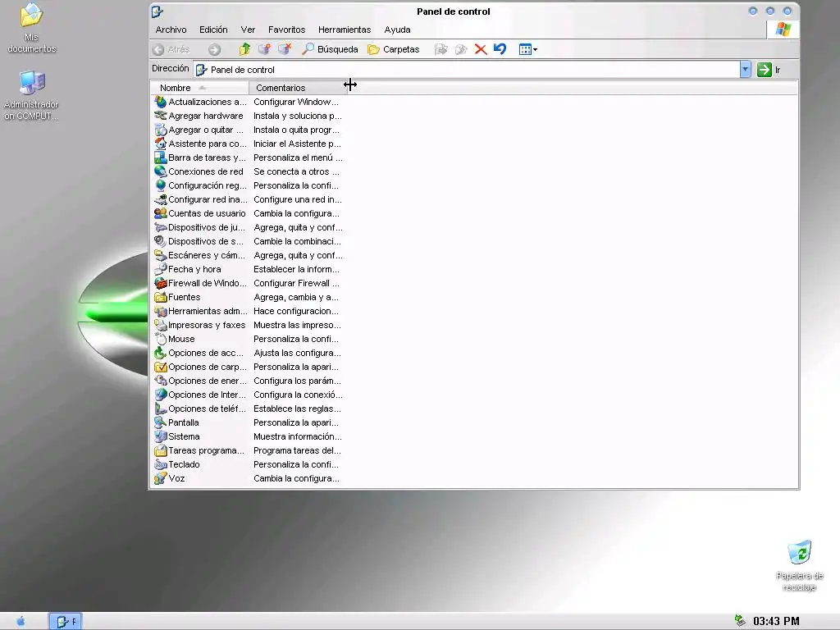
Task: Open the Ayuda menu
Action: (x=397, y=30)
